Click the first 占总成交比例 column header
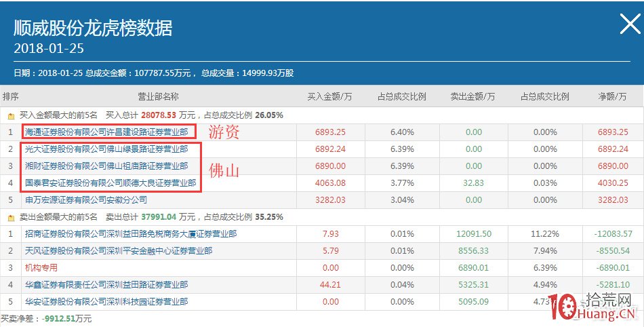The width and height of the screenshot is (644, 327). 402,96
